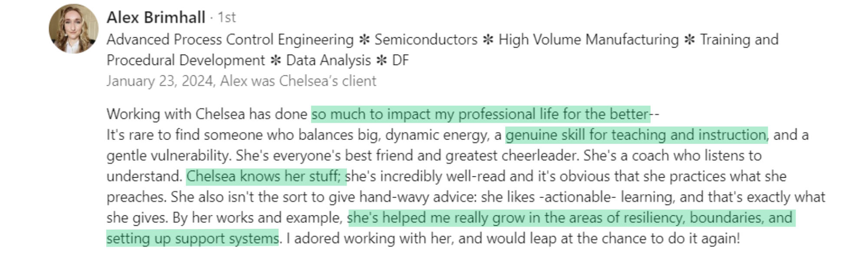Open the Alex Brimhall name link
This screenshot has width=868, height=260.
click(x=156, y=17)
